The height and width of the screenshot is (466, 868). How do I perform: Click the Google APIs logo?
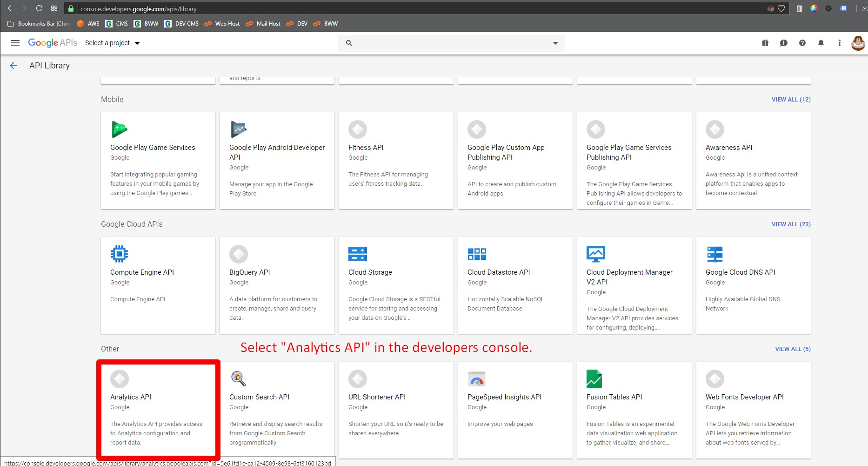[x=53, y=43]
